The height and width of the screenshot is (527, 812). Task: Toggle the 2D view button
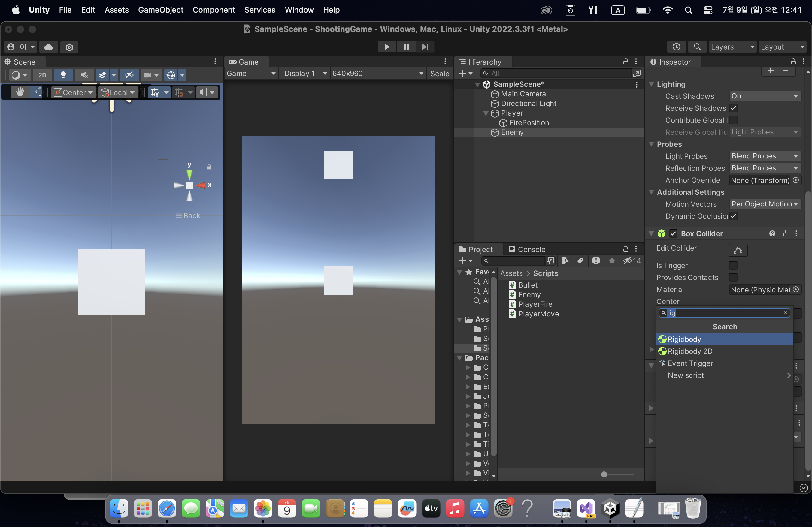(42, 75)
